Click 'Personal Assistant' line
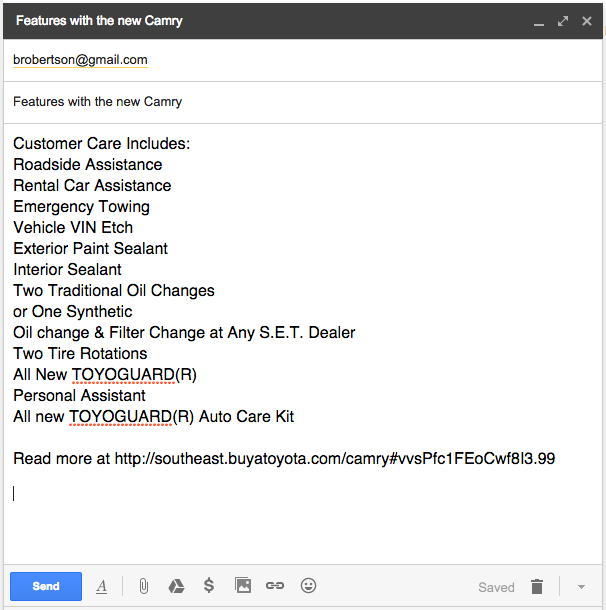This screenshot has height=610, width=606. point(79,396)
